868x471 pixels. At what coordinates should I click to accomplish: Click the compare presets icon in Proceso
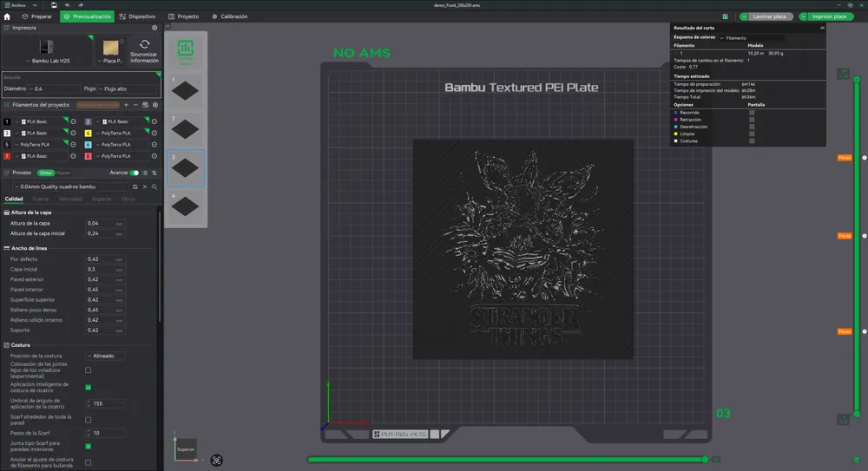point(155,173)
